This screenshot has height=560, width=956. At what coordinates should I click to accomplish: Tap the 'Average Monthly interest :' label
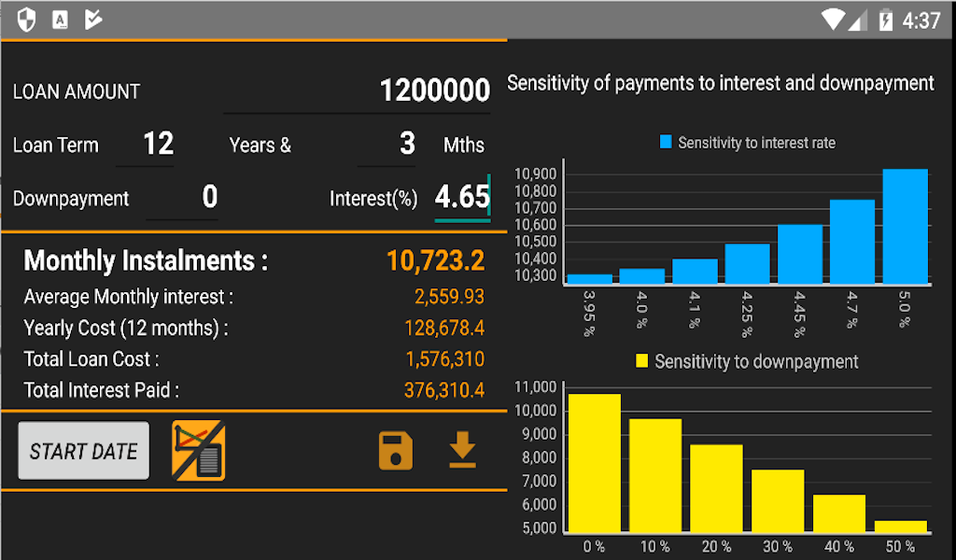129,297
